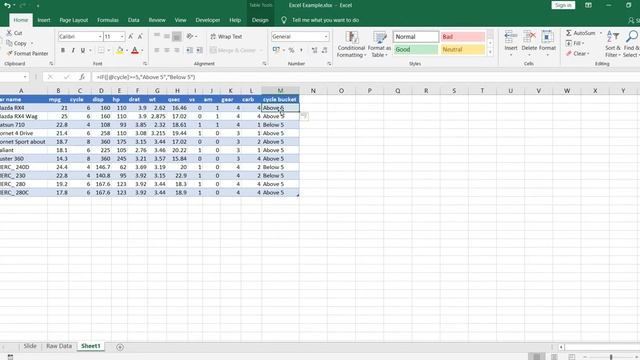This screenshot has width=640, height=360.
Task: Click the Copy icon
Action: point(9,43)
